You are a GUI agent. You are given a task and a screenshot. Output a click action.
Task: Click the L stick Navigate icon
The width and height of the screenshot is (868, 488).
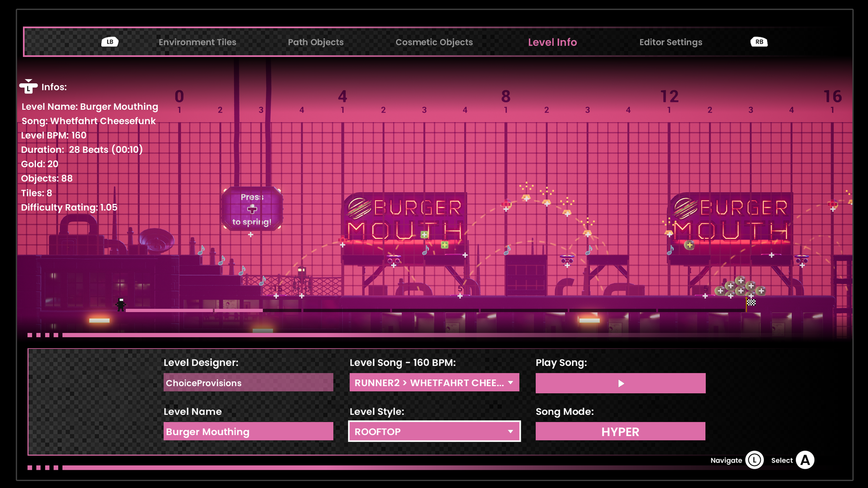tap(754, 460)
